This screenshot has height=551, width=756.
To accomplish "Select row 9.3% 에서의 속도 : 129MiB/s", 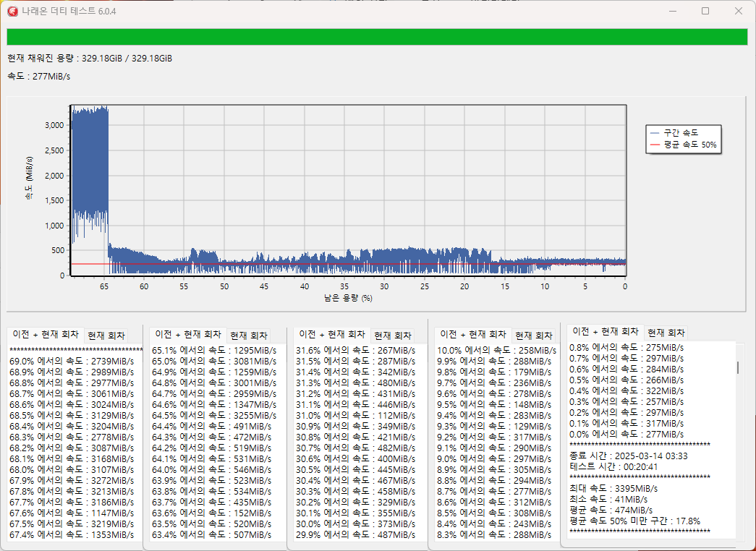I will [494, 426].
